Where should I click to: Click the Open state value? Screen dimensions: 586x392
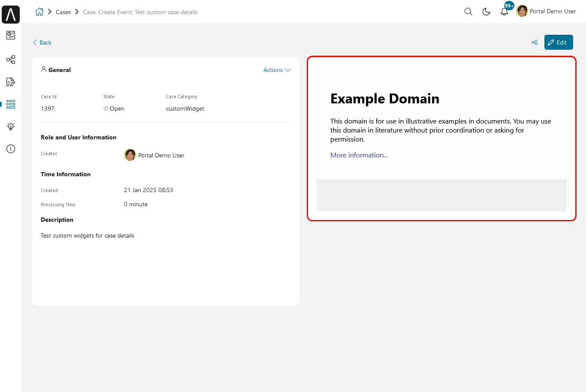click(x=114, y=109)
